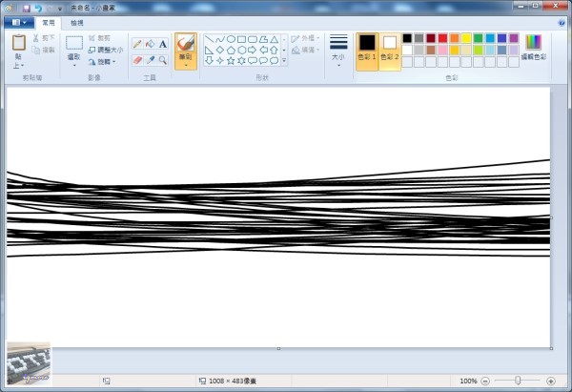Click the Save icon in quick access toolbar

[27, 8]
